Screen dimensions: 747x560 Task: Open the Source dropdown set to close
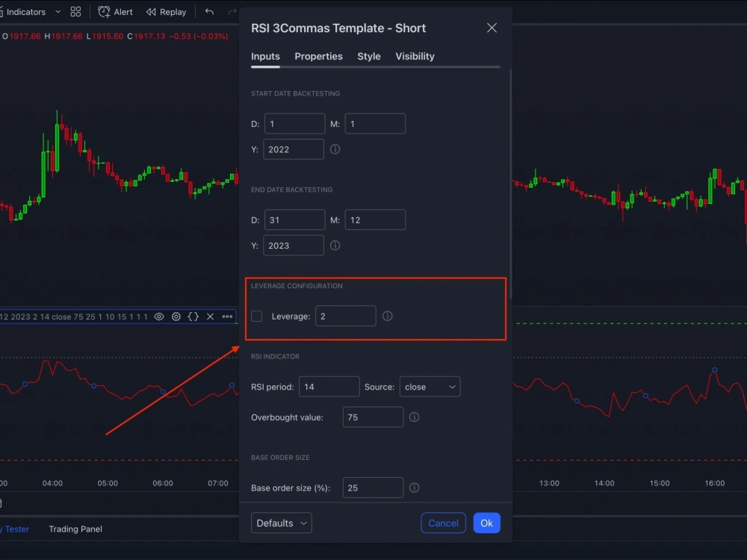click(430, 387)
